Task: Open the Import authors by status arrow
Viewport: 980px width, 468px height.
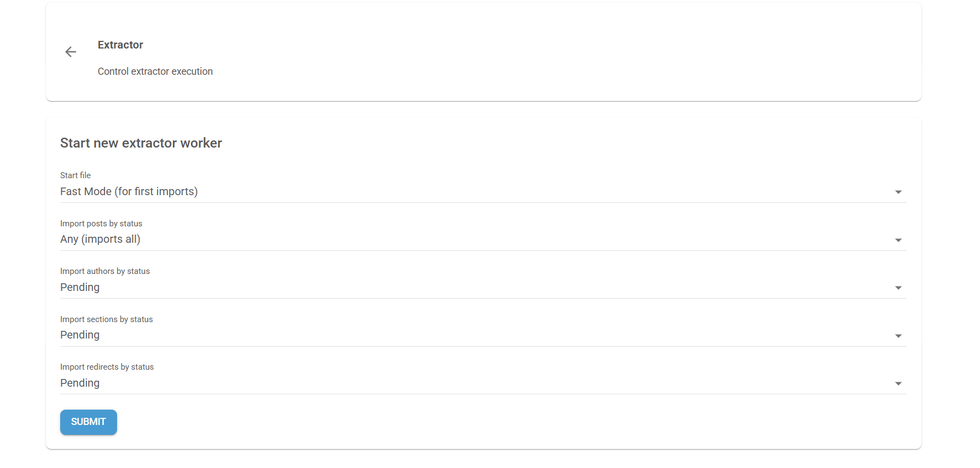Action: (898, 288)
